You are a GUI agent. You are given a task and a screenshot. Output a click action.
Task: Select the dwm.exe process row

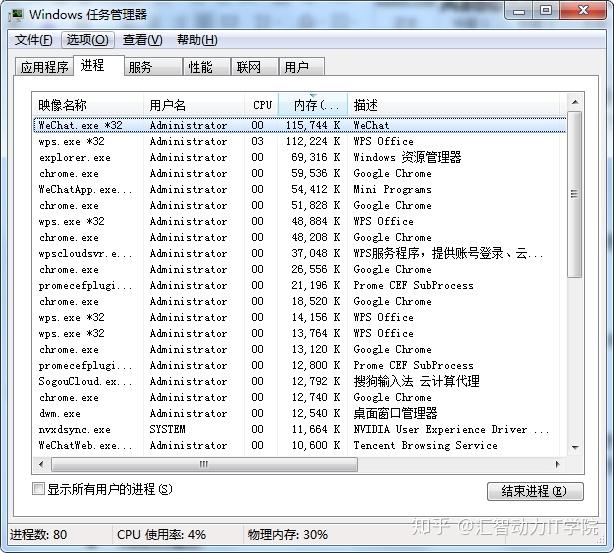300,413
